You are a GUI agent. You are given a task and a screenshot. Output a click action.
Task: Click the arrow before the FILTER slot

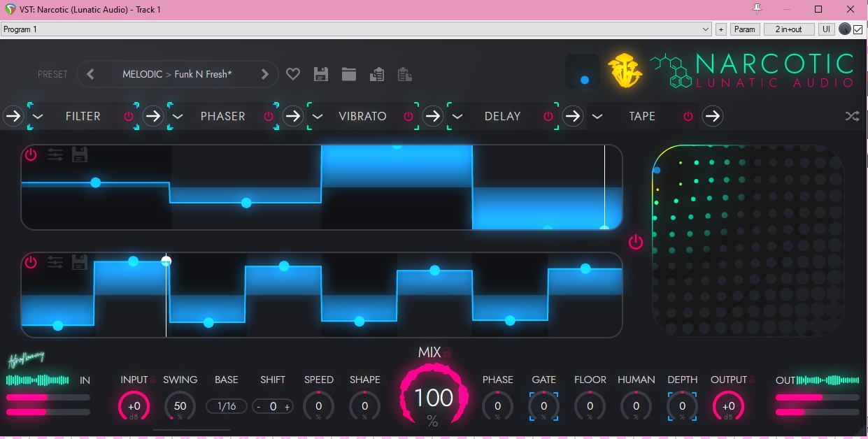(13, 116)
